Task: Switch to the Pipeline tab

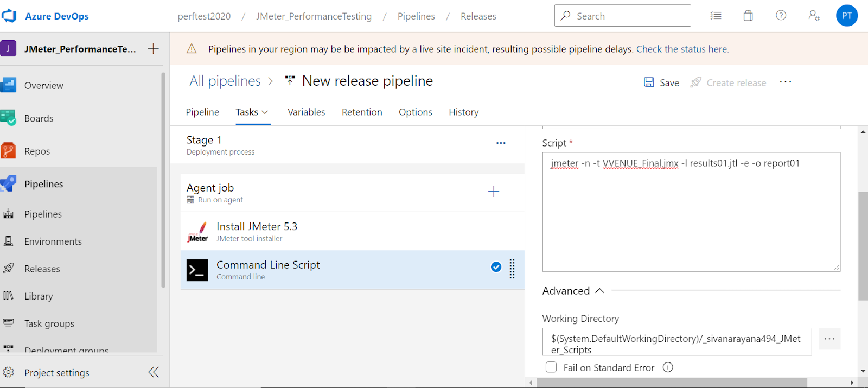Action: coord(202,112)
